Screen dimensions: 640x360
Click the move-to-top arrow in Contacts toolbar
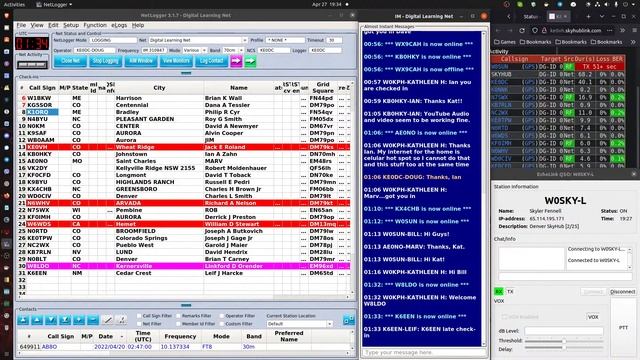click(x=23, y=320)
